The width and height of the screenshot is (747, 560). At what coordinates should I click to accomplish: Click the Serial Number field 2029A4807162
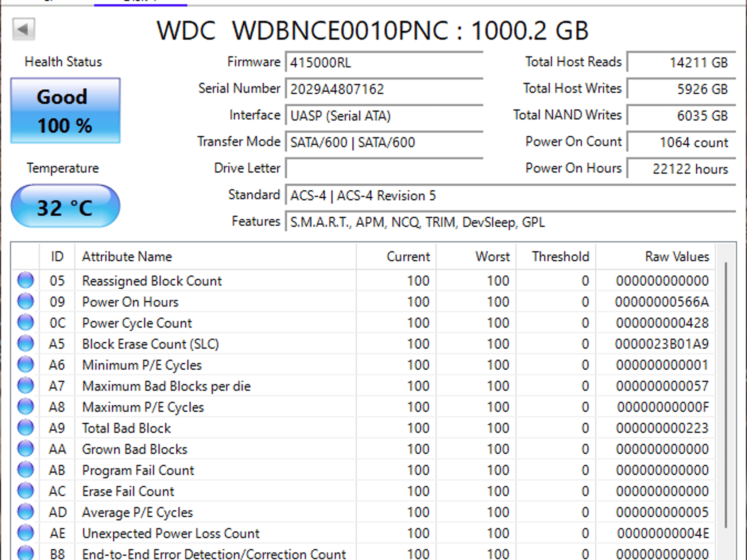click(384, 89)
